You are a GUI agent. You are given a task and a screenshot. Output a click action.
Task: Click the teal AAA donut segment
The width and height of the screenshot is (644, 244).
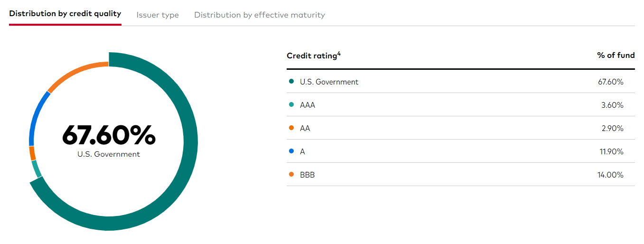click(36, 169)
